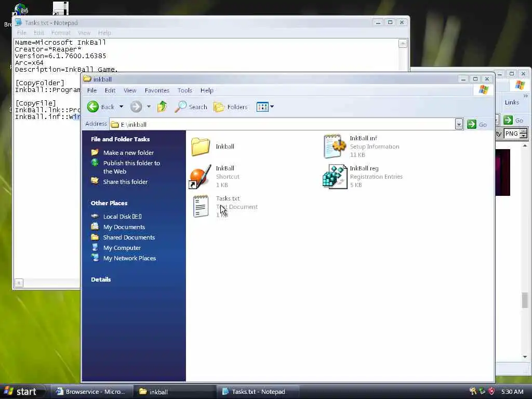Click the Share this folder link
Image resolution: width=532 pixels, height=399 pixels.
[126, 182]
